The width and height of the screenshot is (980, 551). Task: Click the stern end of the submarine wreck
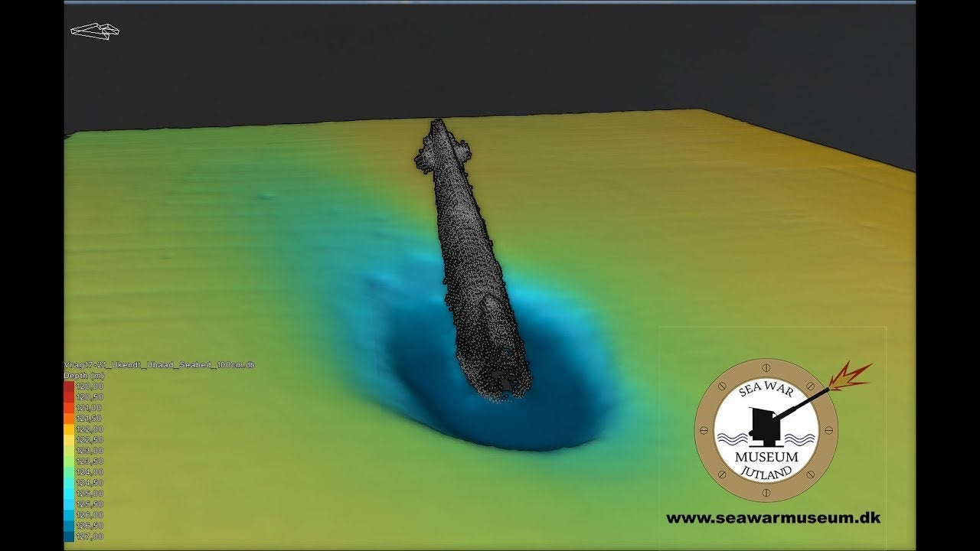click(x=501, y=386)
